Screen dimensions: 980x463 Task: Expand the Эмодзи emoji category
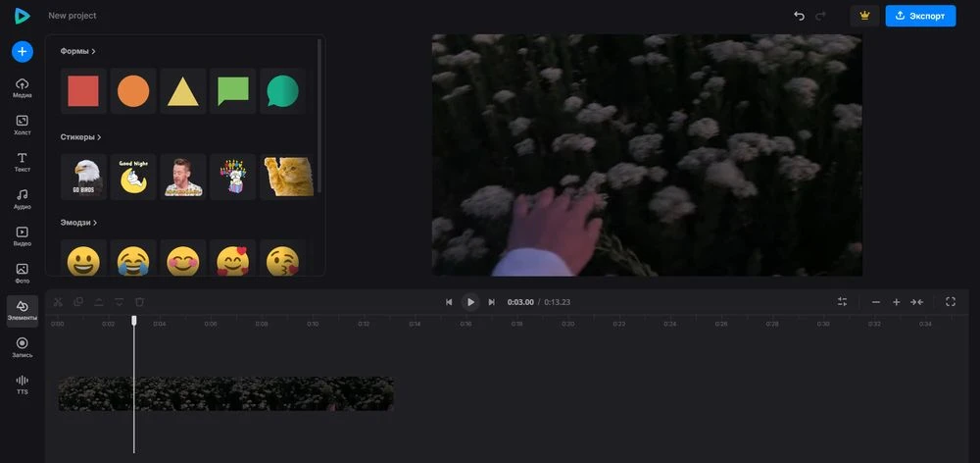coord(78,223)
